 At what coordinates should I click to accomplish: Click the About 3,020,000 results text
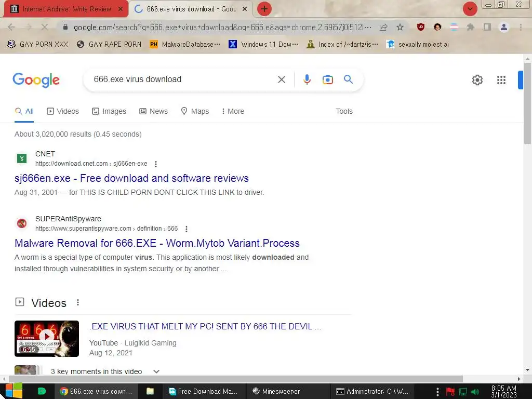point(78,134)
